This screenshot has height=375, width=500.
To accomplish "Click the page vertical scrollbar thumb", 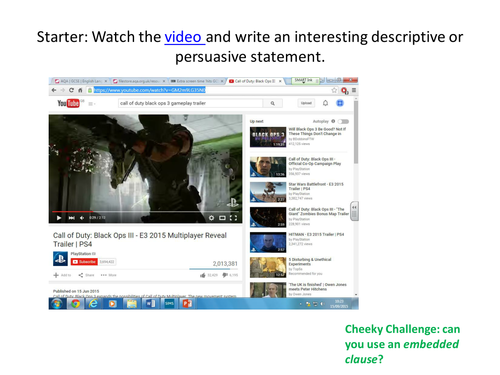I will [x=356, y=132].
